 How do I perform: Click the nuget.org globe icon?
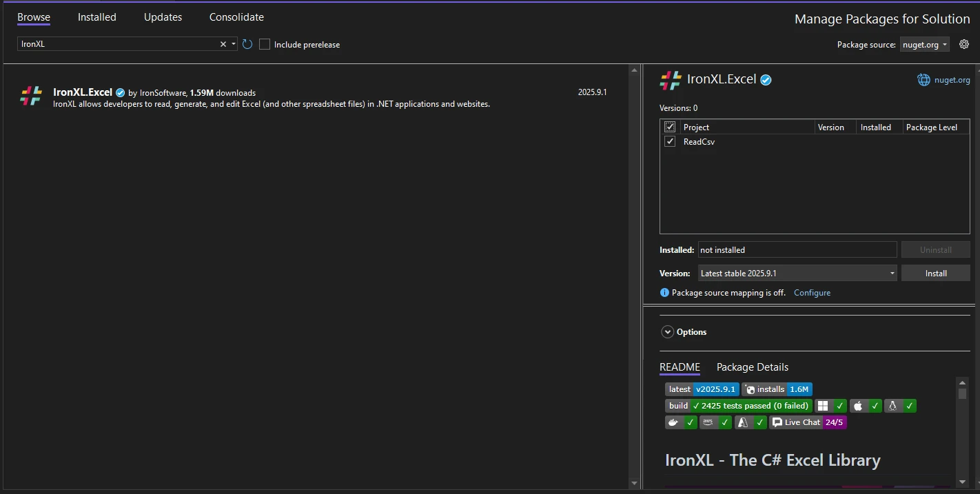click(x=923, y=80)
